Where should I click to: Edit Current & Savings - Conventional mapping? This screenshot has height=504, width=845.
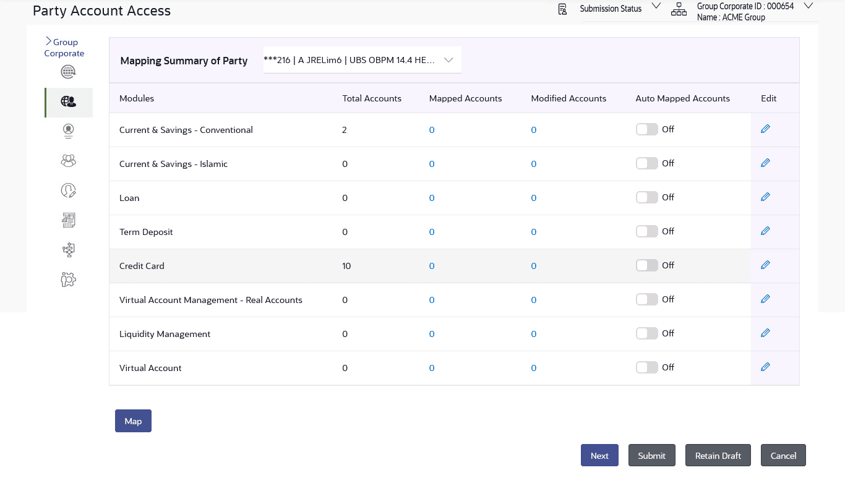coord(765,129)
